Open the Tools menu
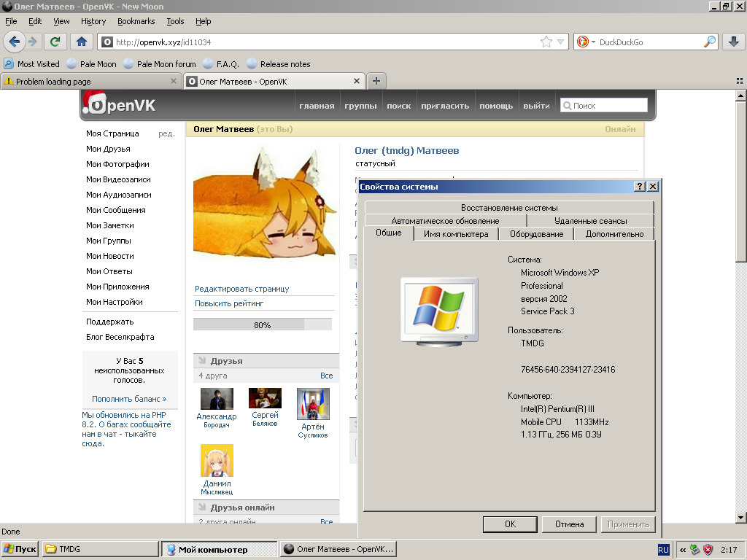The height and width of the screenshot is (560, 747). [x=175, y=21]
